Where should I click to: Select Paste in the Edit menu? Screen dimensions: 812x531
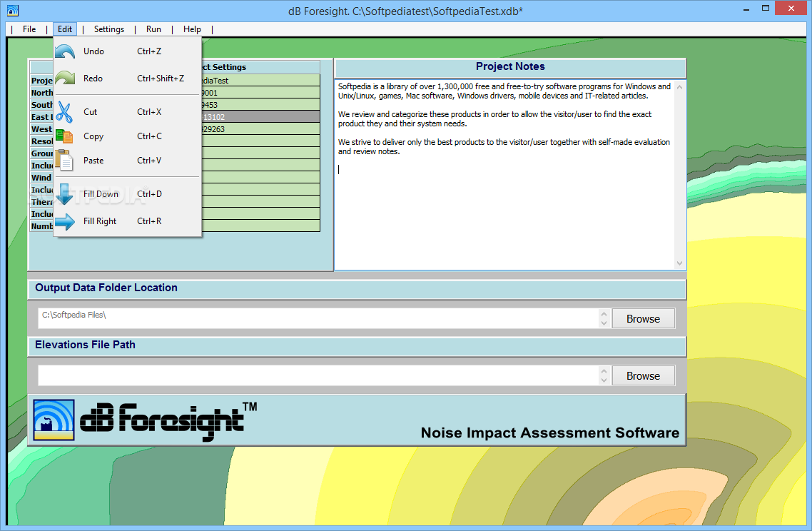click(128, 161)
